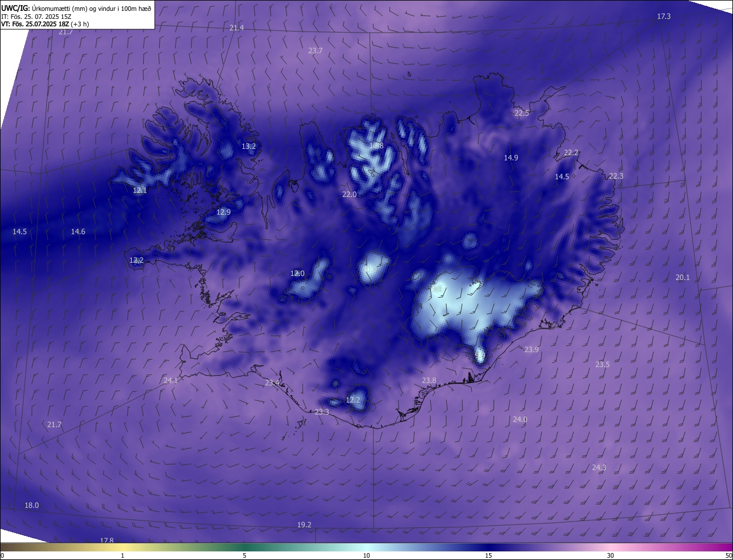Click the 24.0 value label

pyautogui.click(x=519, y=420)
